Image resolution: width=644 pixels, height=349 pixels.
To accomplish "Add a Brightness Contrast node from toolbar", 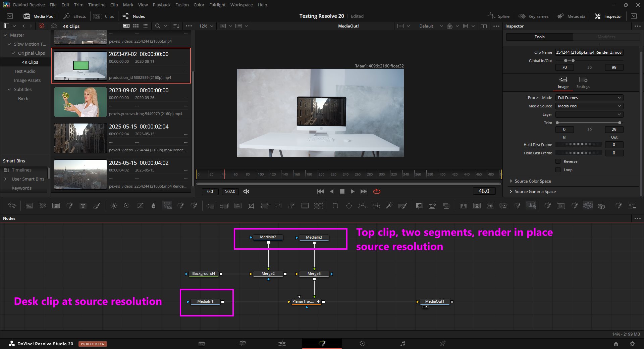I will pos(114,206).
